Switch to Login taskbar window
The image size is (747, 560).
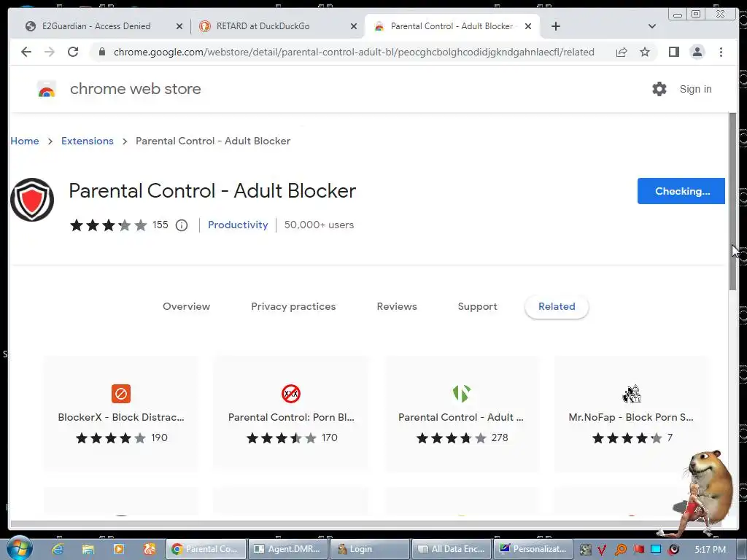pyautogui.click(x=370, y=549)
